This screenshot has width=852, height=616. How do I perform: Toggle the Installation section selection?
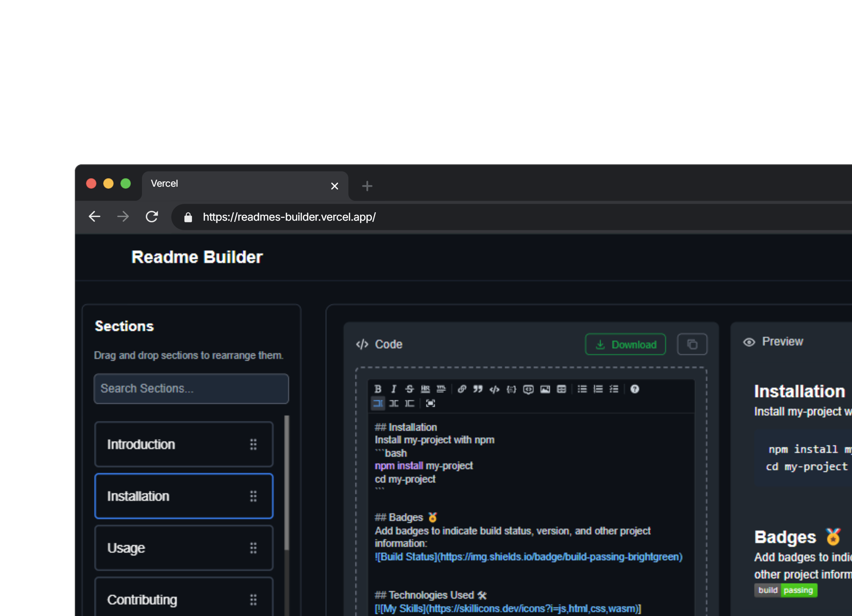tap(184, 496)
